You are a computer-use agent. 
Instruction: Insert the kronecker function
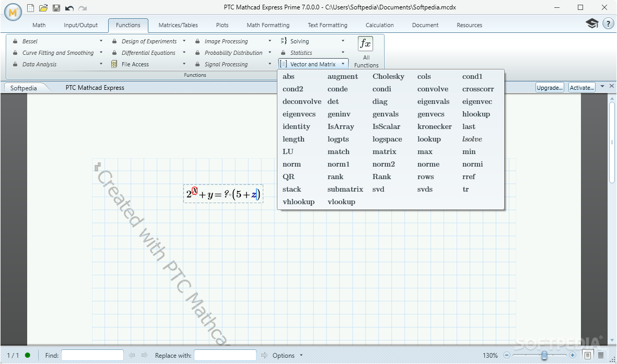point(435,127)
